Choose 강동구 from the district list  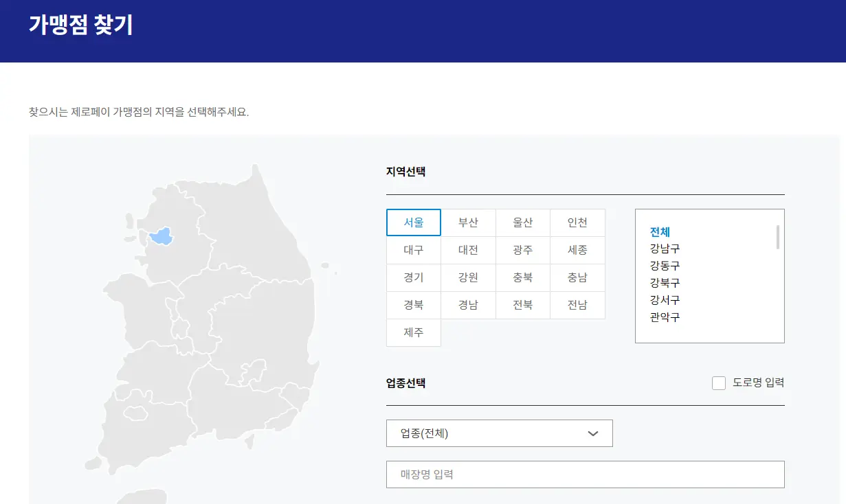click(665, 266)
